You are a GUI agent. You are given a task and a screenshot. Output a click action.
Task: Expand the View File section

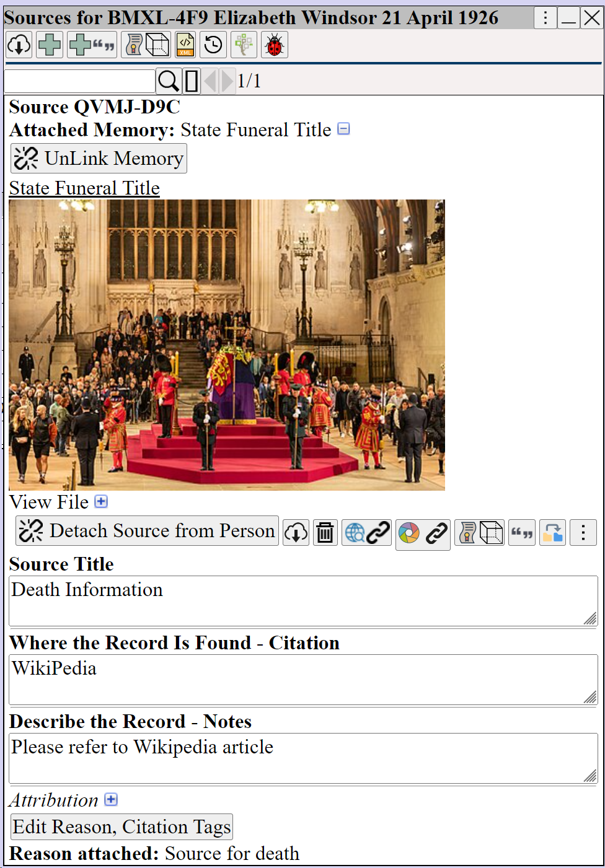101,501
